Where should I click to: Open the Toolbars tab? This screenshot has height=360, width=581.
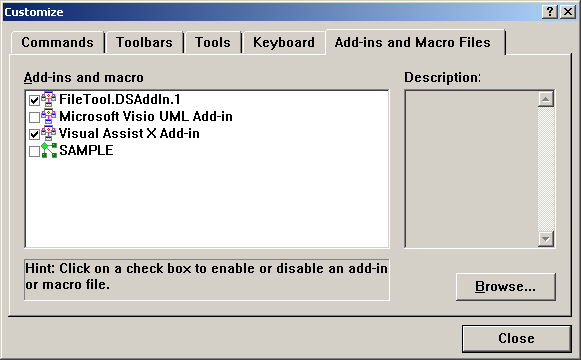144,42
